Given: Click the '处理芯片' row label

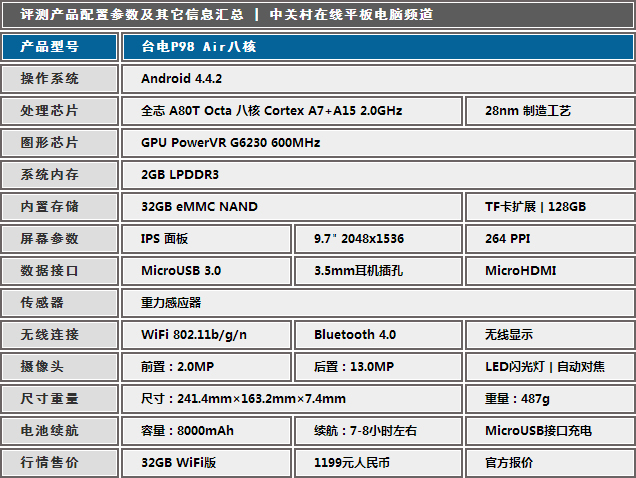Looking at the screenshot, I should click(x=60, y=111).
